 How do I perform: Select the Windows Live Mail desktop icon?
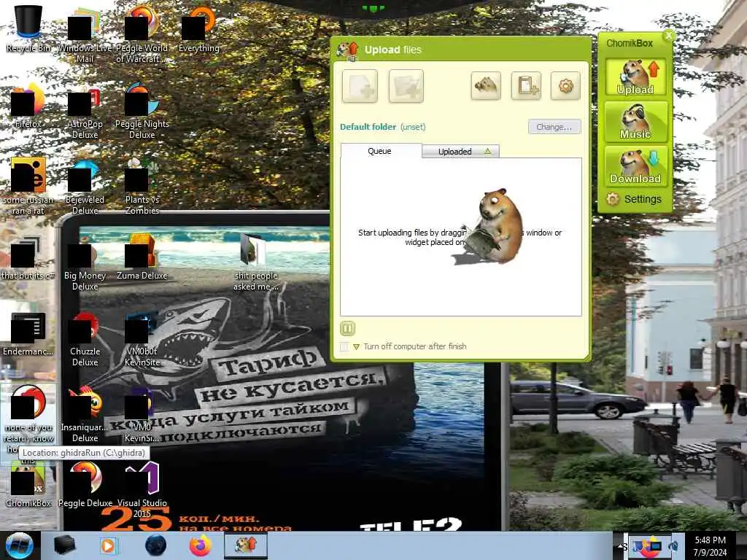[85, 36]
